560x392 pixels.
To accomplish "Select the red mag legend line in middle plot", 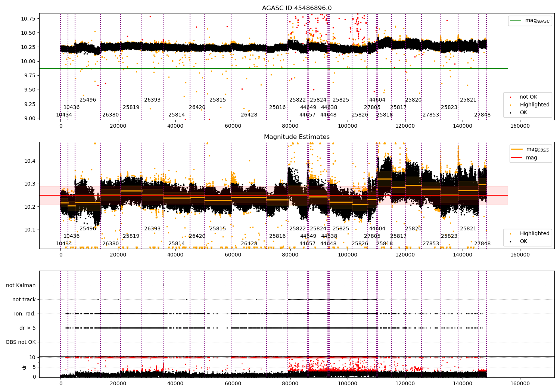I will (517, 158).
